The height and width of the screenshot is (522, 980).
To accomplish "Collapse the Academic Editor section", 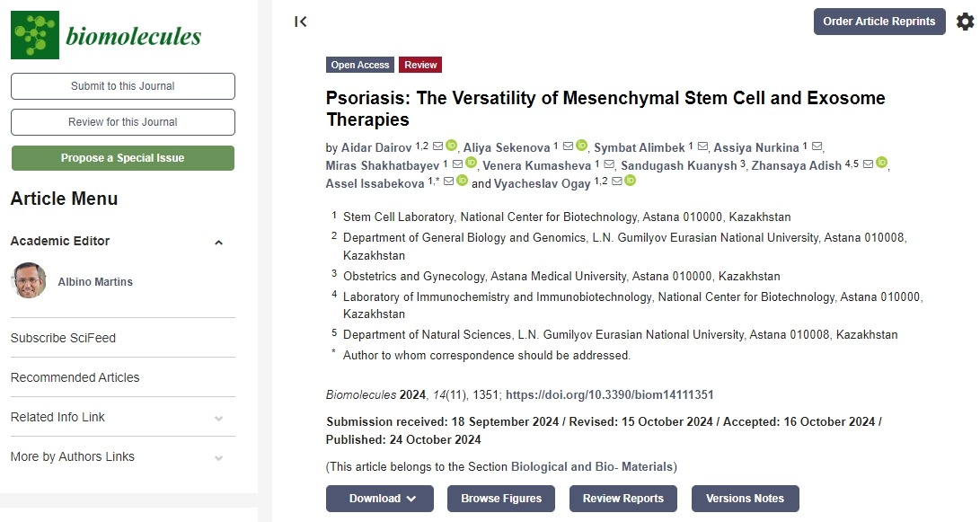I will click(218, 242).
